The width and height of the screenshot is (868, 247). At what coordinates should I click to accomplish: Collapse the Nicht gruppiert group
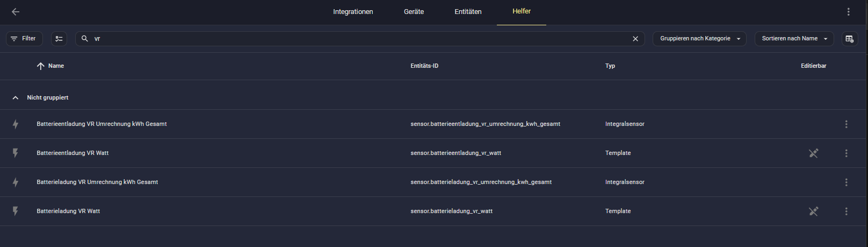pos(16,98)
